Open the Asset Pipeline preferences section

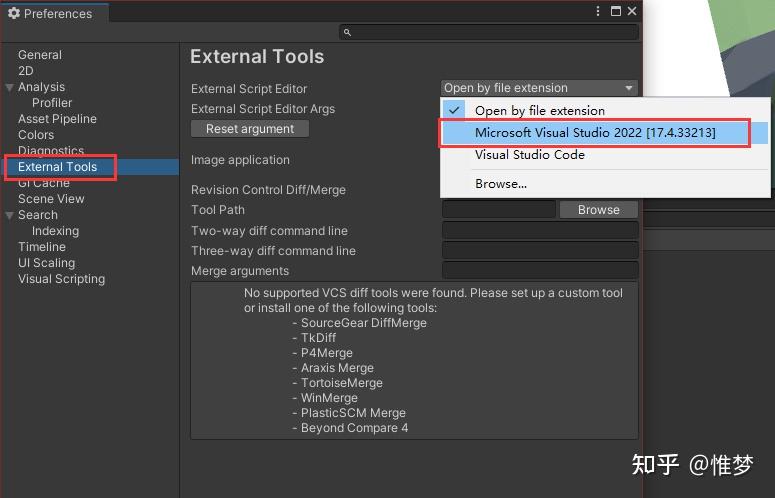pos(57,119)
